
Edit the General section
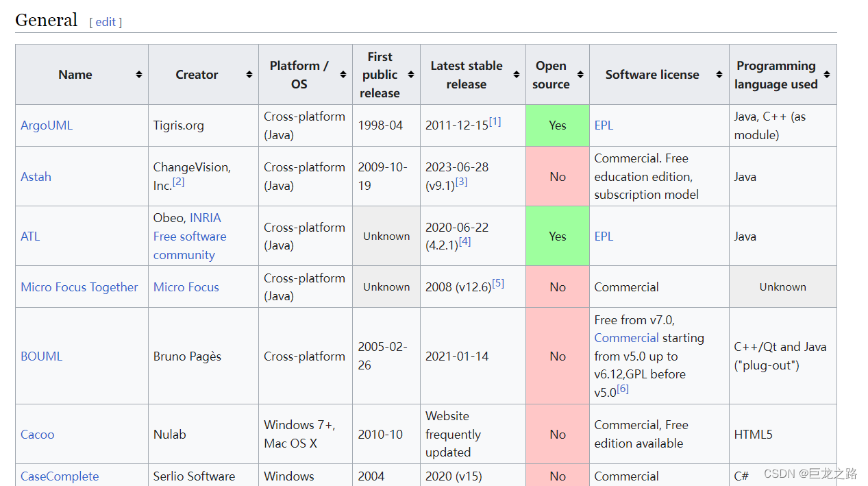pyautogui.click(x=106, y=22)
